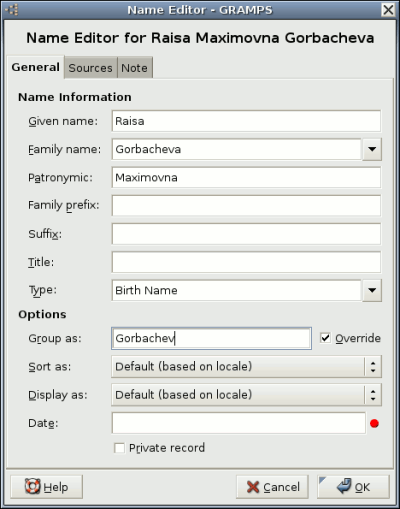
Task: Switch to the Note tab
Action: click(134, 68)
